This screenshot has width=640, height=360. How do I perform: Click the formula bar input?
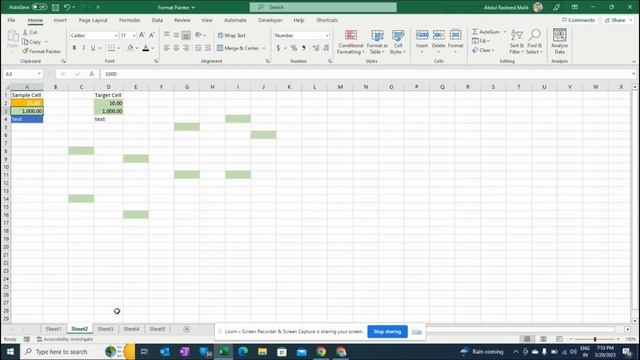(365, 74)
